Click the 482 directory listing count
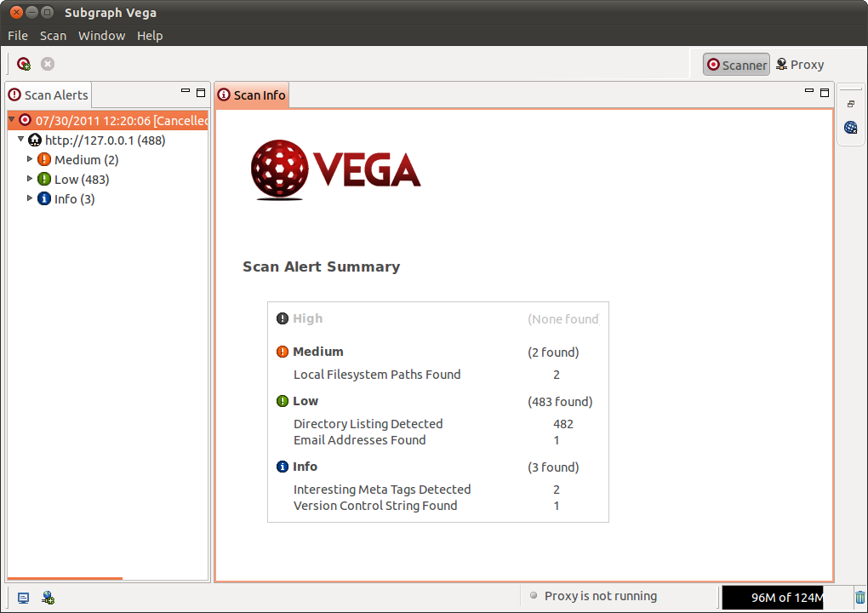Viewport: 868px width, 613px height. 563,424
